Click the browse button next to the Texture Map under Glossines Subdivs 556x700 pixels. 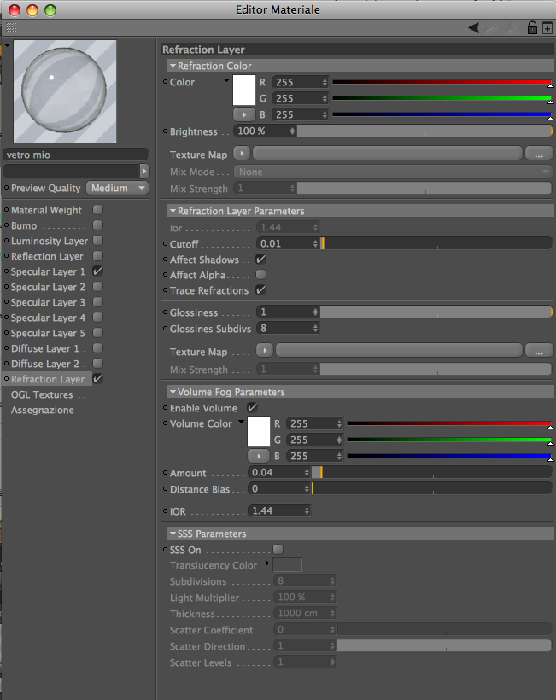coord(539,351)
